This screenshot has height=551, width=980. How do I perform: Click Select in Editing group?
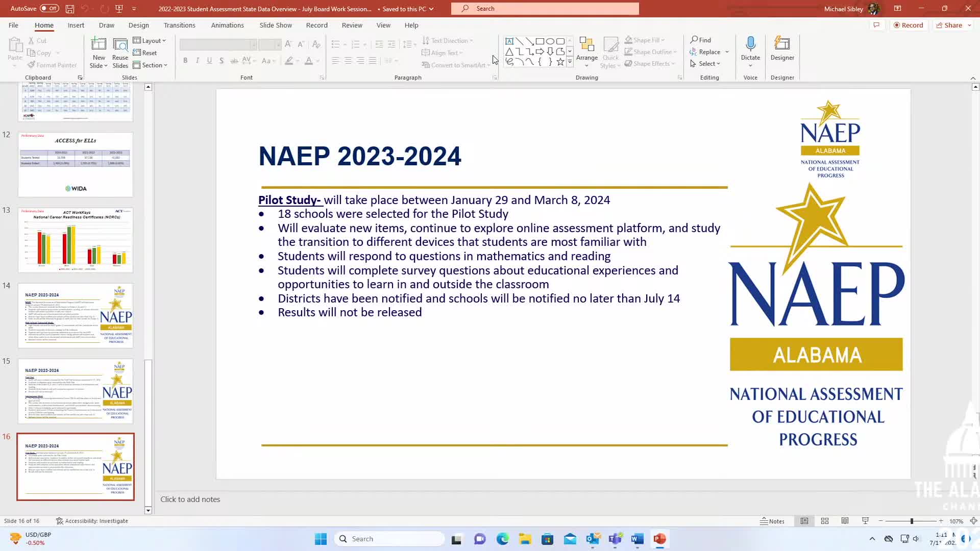point(705,63)
